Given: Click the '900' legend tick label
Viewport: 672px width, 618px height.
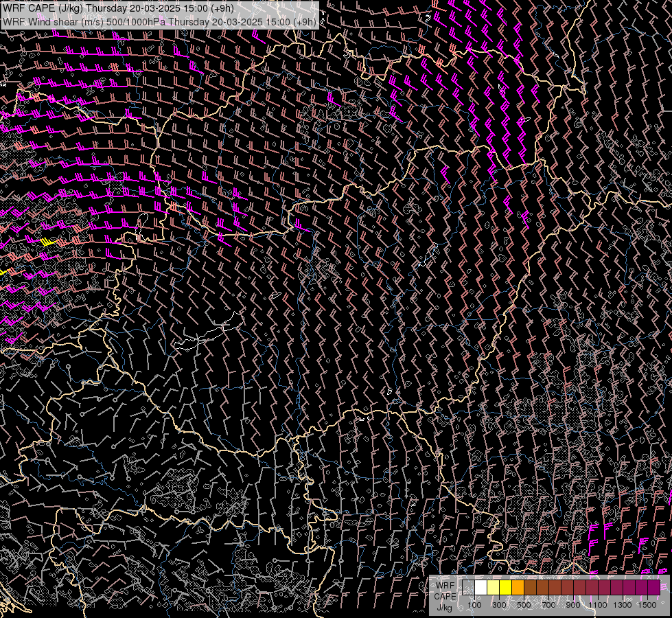Looking at the screenshot, I should (x=573, y=605).
